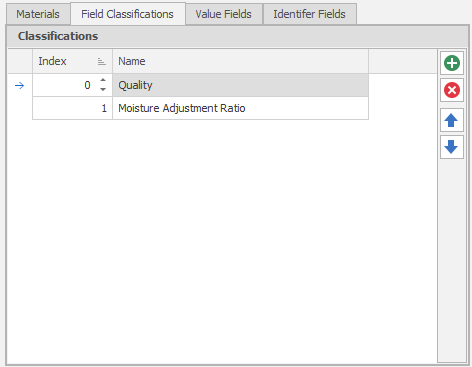The width and height of the screenshot is (472, 367).
Task: Switch to the Value Fields tab
Action: 224,14
